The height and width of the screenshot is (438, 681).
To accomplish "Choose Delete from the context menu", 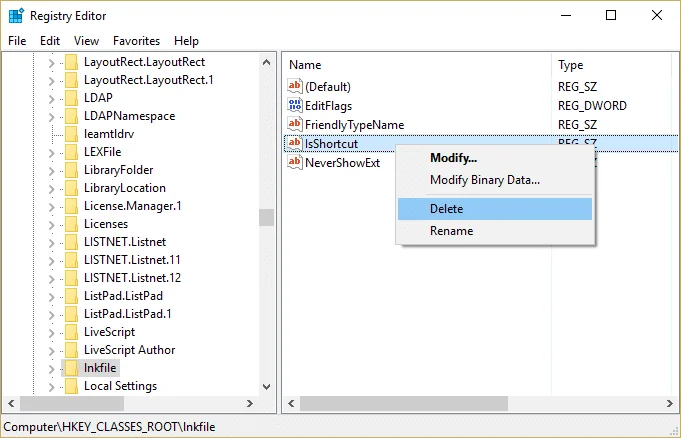I will 495,209.
